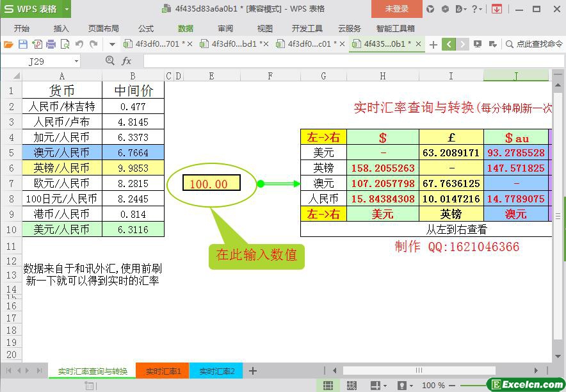This screenshot has height=392, width=566.
Task: Open a new document tab with the plus icon
Action: (x=433, y=45)
